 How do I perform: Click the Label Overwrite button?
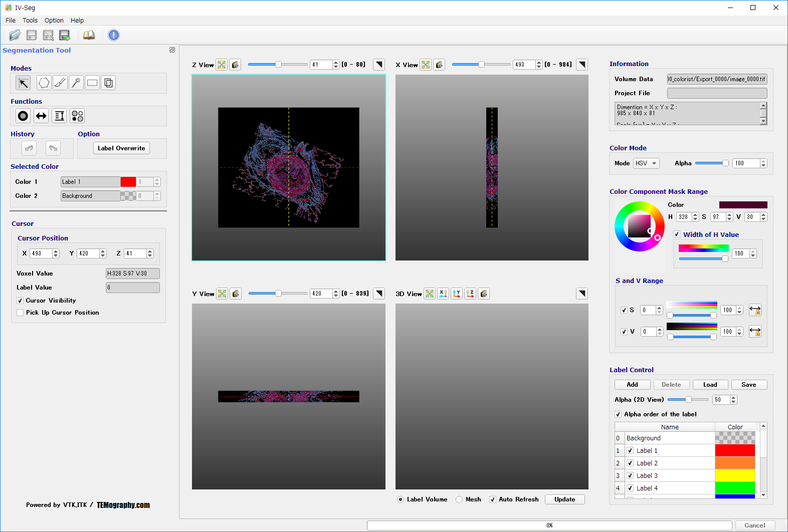tap(121, 148)
